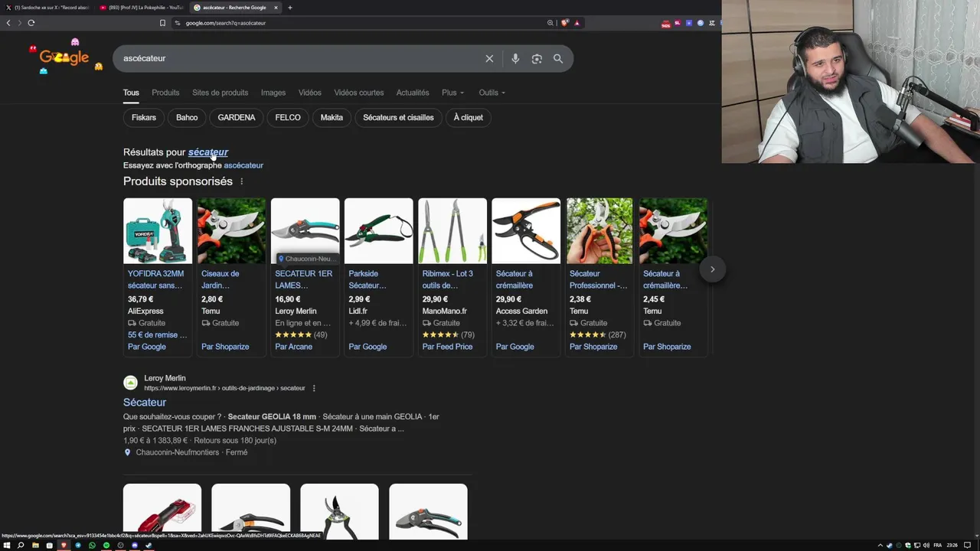The width and height of the screenshot is (980, 551).
Task: Expand the Outils dropdown
Action: (x=492, y=93)
